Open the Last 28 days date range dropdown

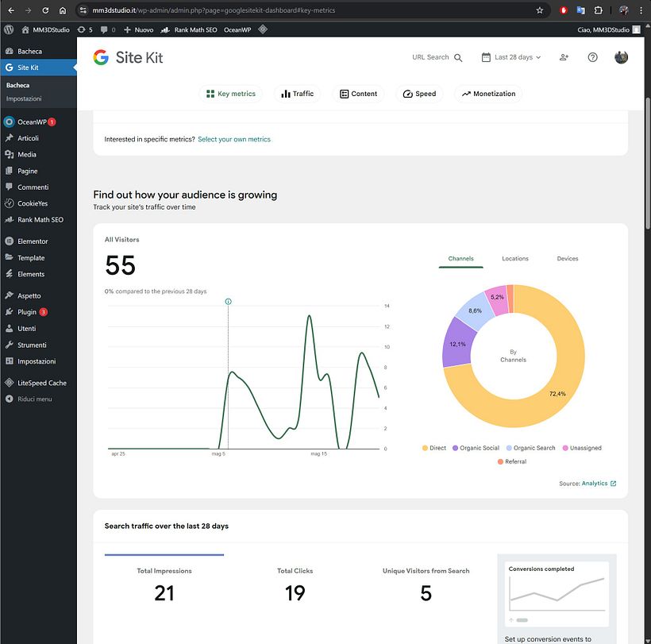pyautogui.click(x=511, y=57)
